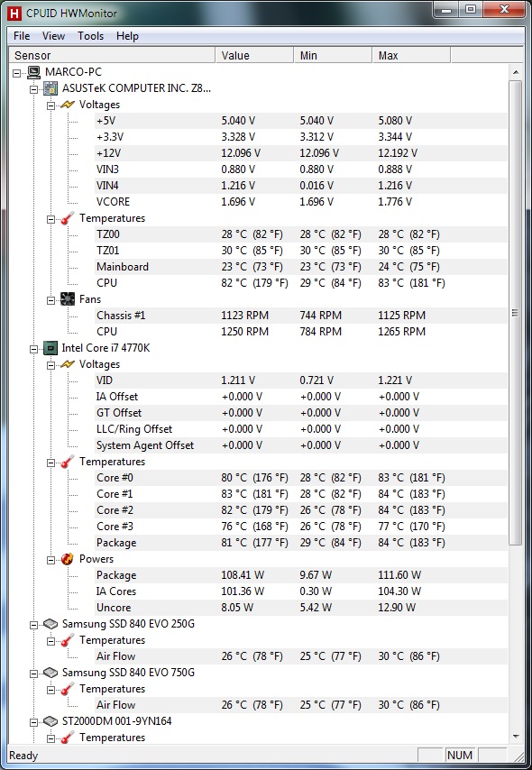Collapse the MARCO-PC root node
Image resolution: width=532 pixels, height=770 pixels.
tap(17, 73)
